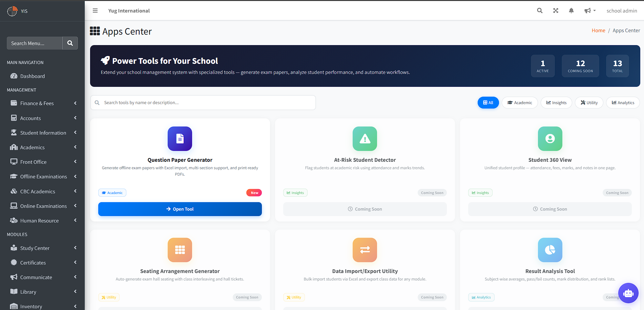Open the notifications bell icon
The width and height of the screenshot is (644, 310).
click(x=571, y=11)
